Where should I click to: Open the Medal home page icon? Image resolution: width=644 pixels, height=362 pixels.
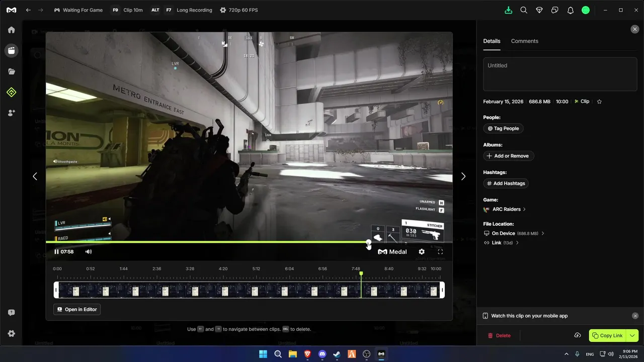(x=11, y=30)
